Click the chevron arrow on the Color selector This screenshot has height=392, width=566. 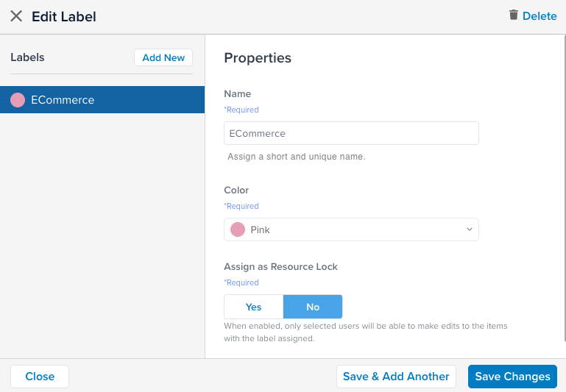(470, 229)
